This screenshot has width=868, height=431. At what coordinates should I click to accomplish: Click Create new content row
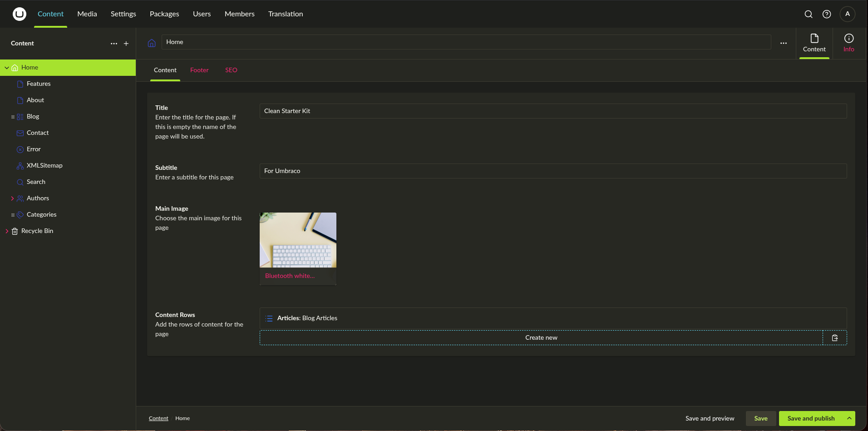541,338
